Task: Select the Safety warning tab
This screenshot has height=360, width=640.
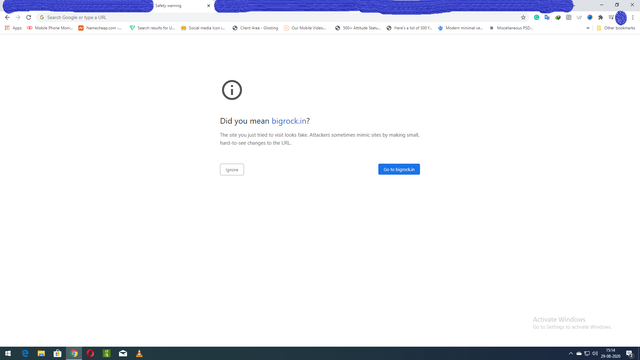Action: 182,6
